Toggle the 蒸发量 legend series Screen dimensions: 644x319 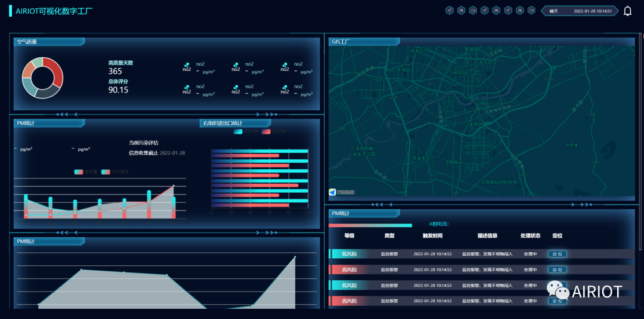pyautogui.click(x=86, y=172)
